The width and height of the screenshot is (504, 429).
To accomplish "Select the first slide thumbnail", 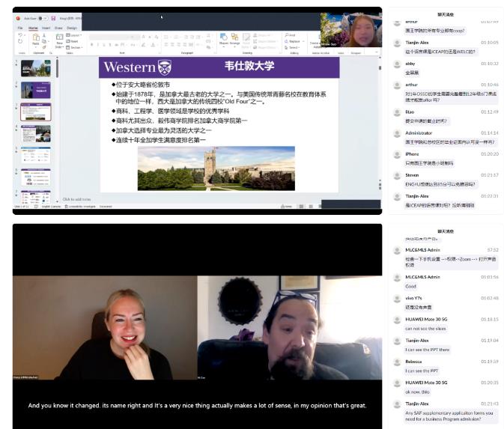I will pos(36,69).
